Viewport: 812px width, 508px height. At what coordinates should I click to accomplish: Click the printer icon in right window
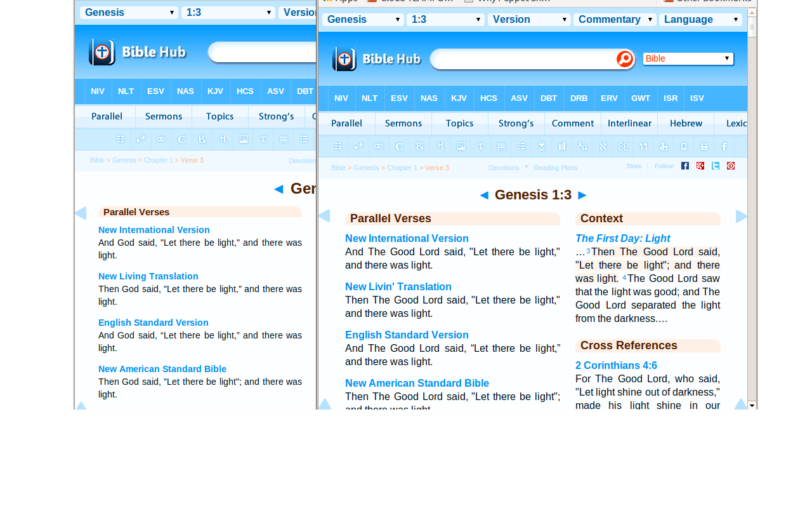pos(704,147)
